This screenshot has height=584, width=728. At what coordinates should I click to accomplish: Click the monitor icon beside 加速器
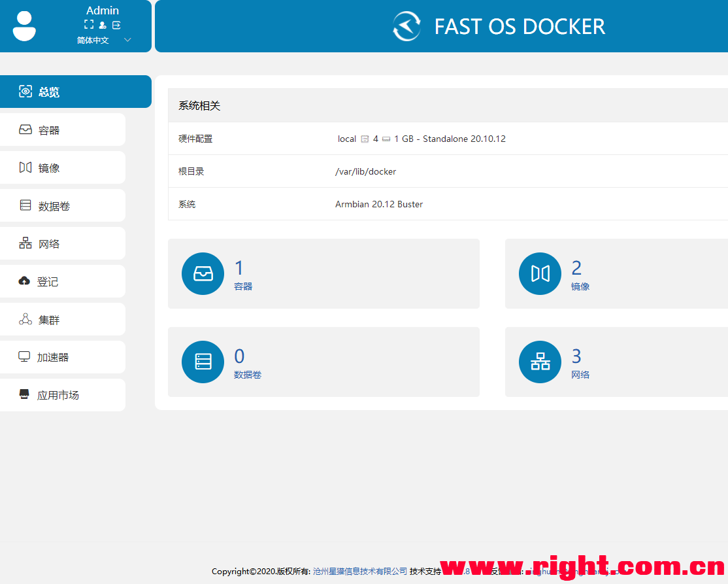click(x=24, y=356)
